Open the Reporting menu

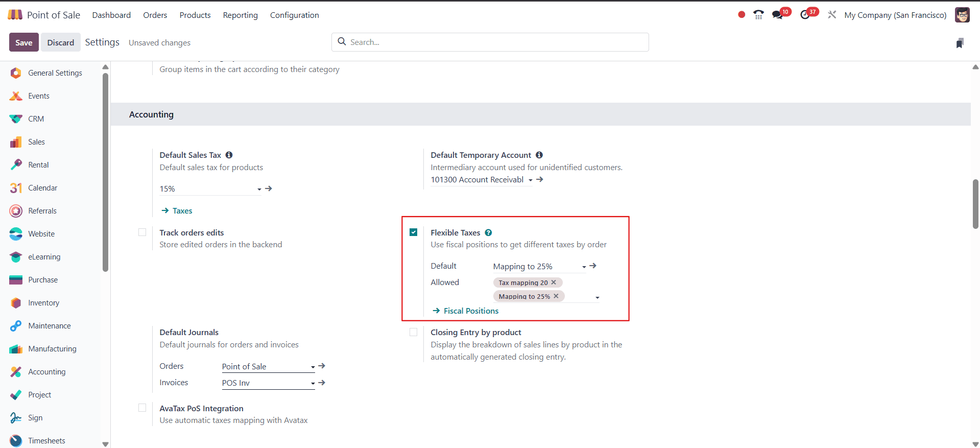tap(240, 15)
